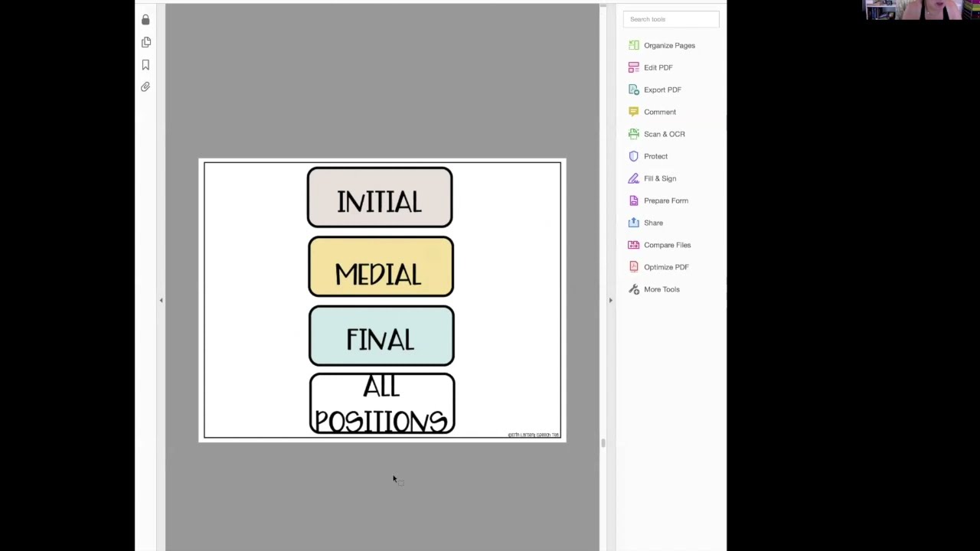Click the Fill & Sign pen icon
The height and width of the screenshot is (551, 980).
pos(633,178)
